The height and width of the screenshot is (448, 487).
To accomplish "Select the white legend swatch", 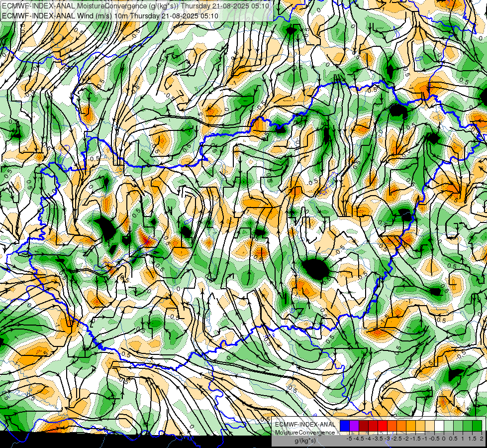I will click(439, 426).
